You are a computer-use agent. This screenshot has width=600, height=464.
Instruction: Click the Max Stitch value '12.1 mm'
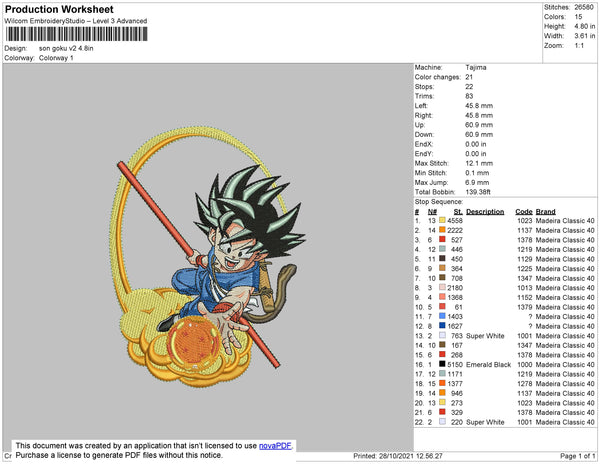point(479,163)
